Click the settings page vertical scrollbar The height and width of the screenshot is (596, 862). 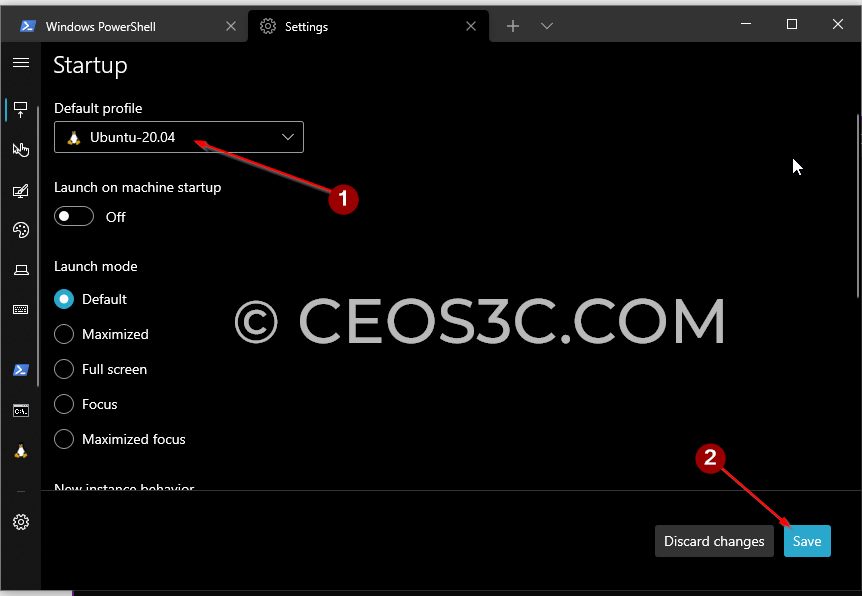[x=858, y=206]
